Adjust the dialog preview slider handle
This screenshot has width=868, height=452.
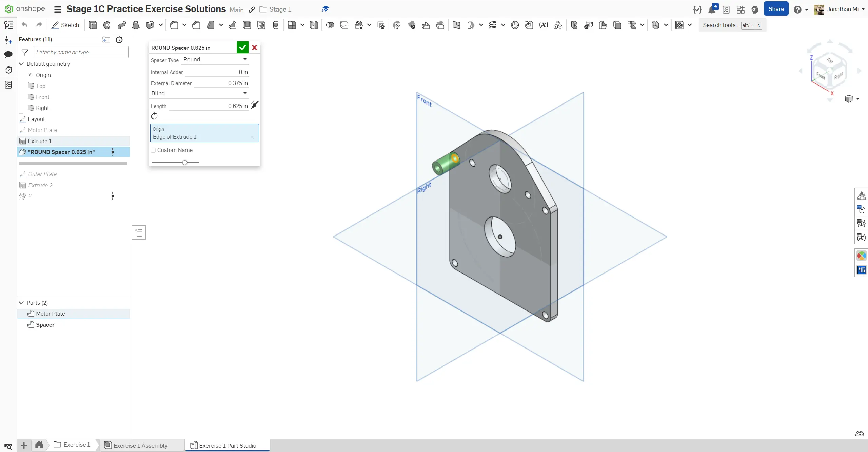point(185,163)
